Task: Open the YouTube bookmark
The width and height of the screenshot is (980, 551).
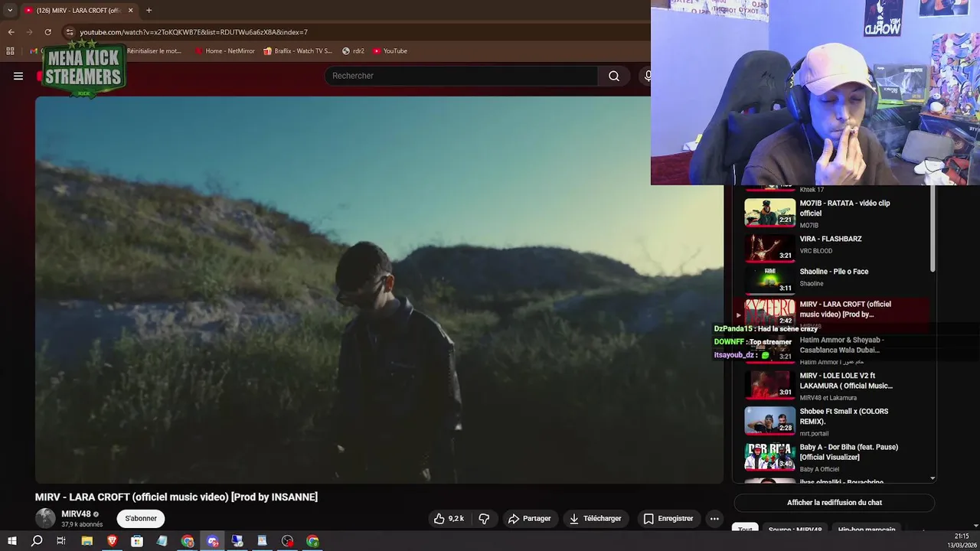Action: pyautogui.click(x=390, y=51)
